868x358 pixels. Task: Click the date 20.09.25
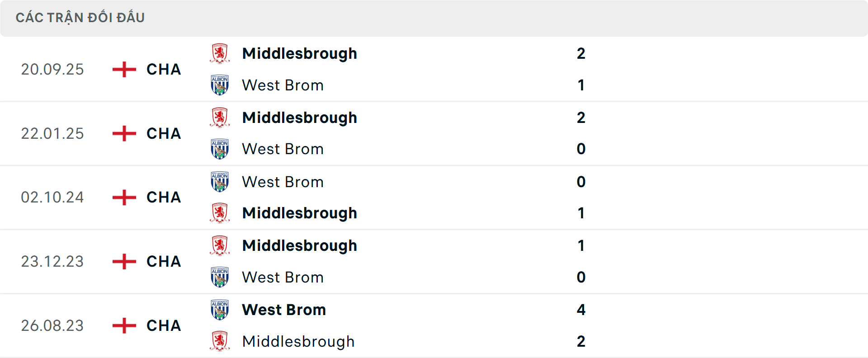point(52,69)
